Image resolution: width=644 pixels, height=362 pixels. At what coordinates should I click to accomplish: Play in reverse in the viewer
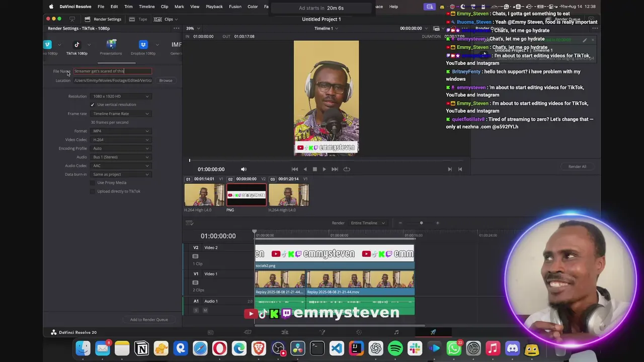[305, 169]
